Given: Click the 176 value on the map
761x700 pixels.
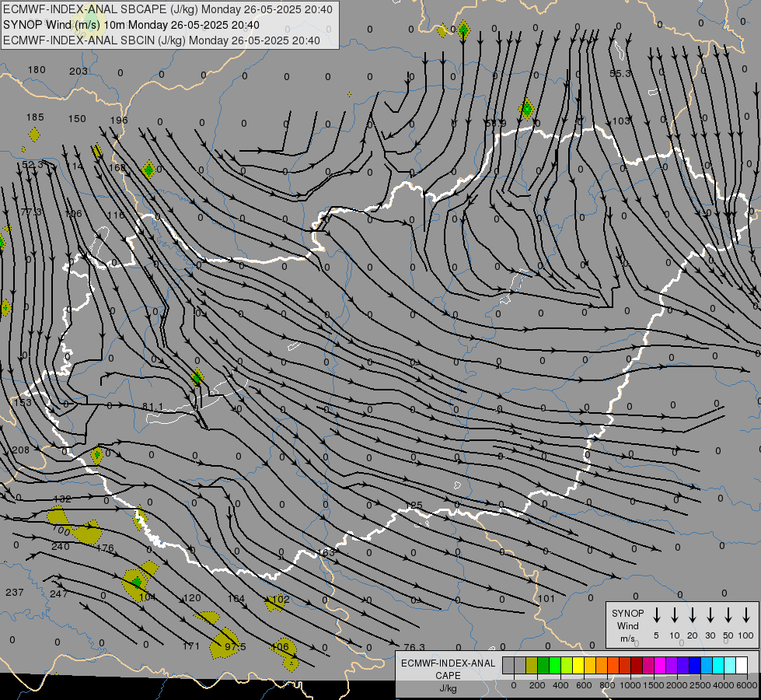Looking at the screenshot, I should (105, 548).
